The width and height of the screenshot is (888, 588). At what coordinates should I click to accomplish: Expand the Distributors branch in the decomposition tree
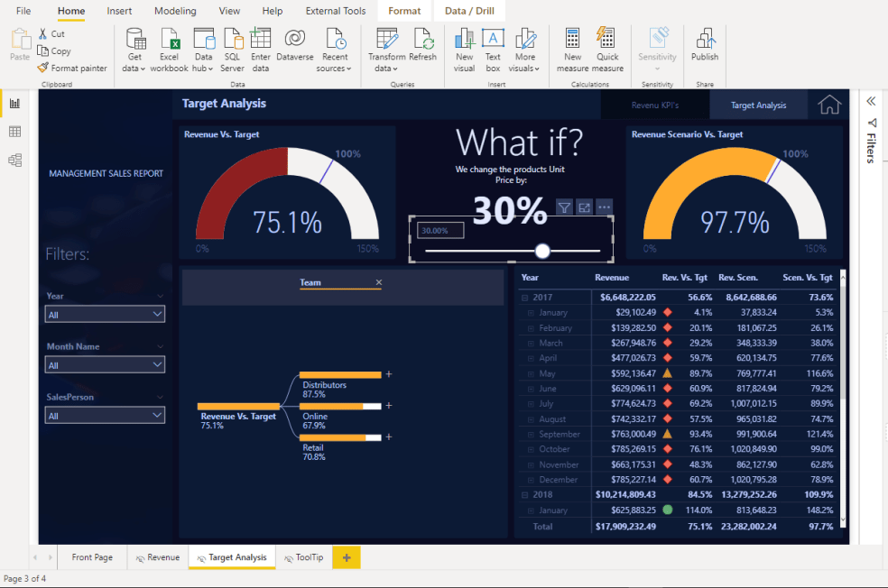[388, 372]
